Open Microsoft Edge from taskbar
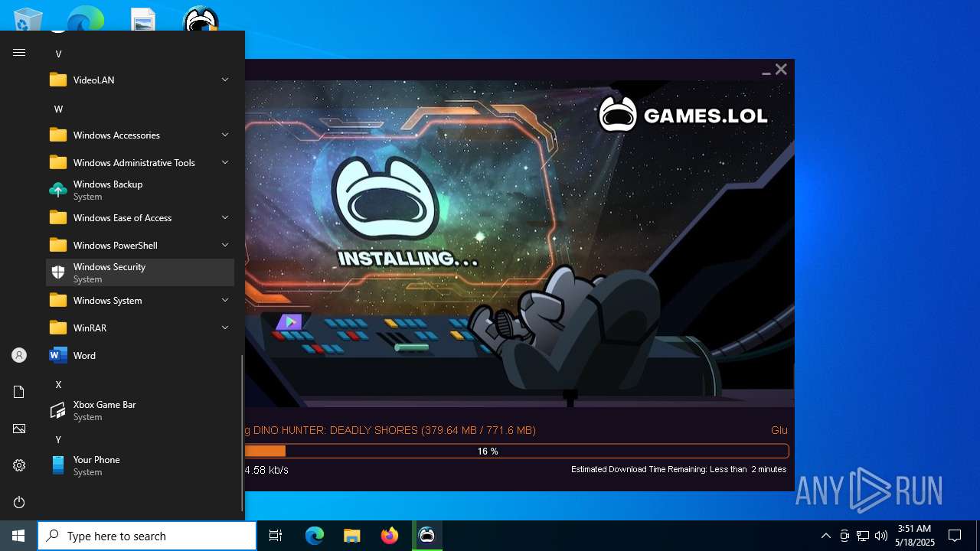The height and width of the screenshot is (551, 980). [x=315, y=536]
